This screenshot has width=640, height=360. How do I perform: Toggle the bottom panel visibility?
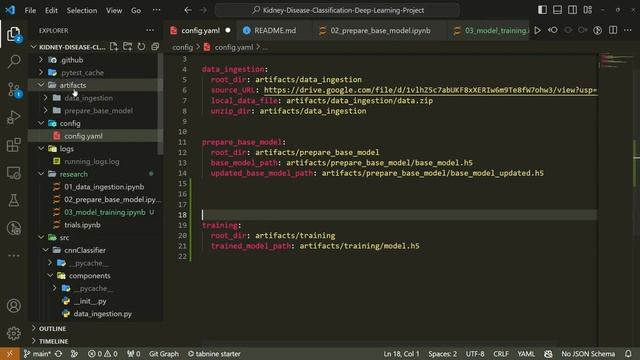tap(557, 10)
